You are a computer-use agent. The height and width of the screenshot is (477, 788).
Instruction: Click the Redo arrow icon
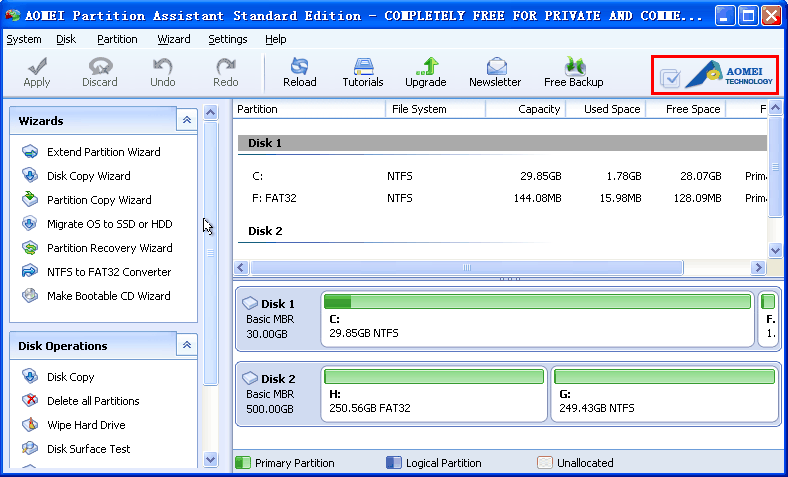226,66
